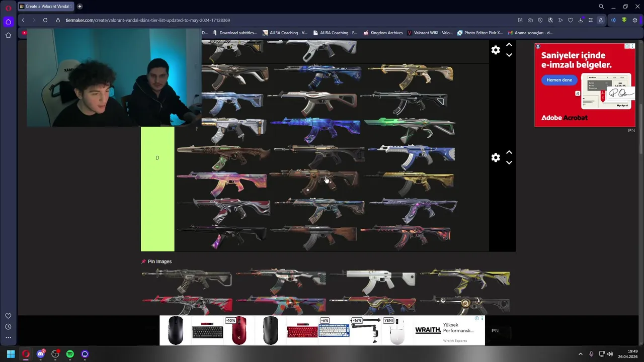Open the easy setup lines icon
The width and height of the screenshot is (644, 362).
pos(591,20)
